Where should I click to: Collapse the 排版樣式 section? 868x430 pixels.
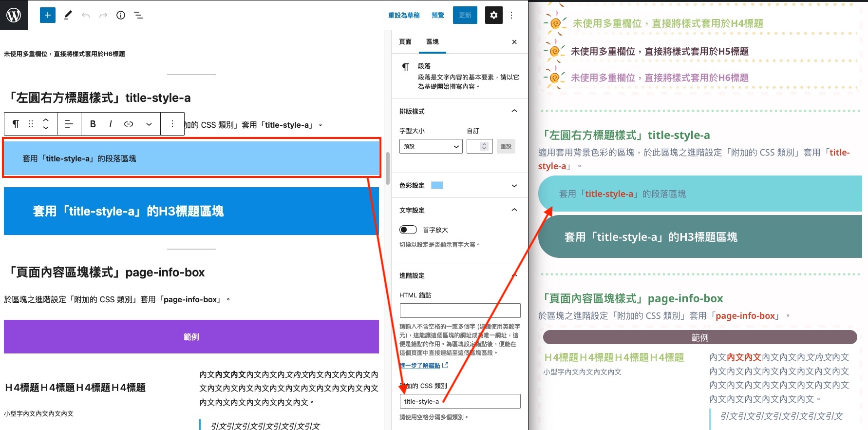(459, 111)
